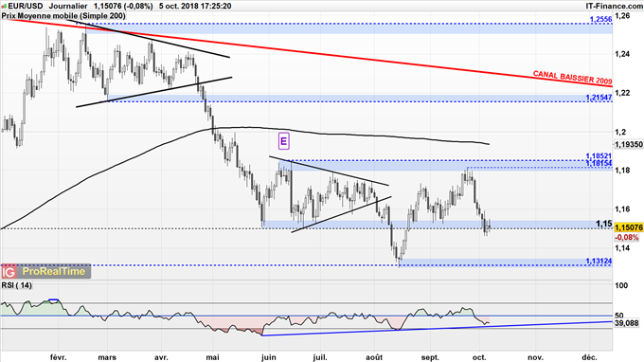644x362 pixels.
Task: Click the sept. month label
Action: coord(430,357)
